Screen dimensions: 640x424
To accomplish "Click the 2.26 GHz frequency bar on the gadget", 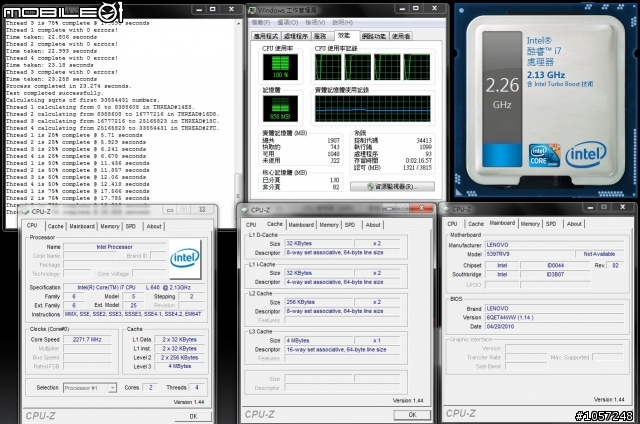I will (x=502, y=99).
